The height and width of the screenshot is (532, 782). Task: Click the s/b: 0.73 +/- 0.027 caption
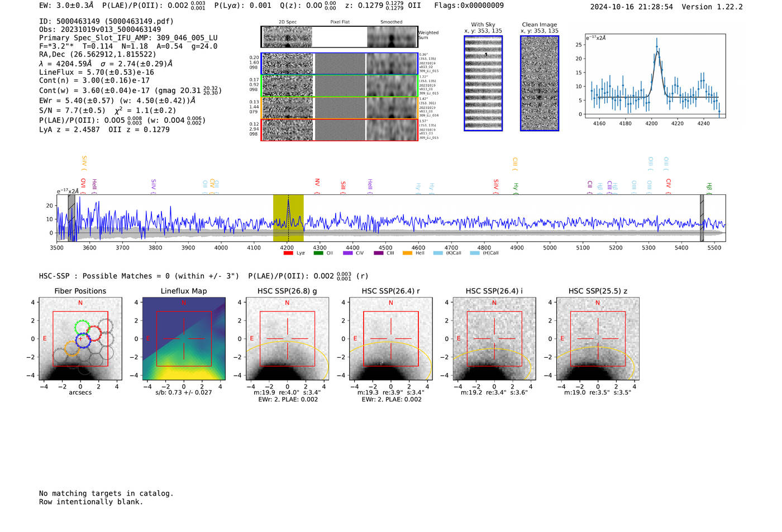pos(184,392)
